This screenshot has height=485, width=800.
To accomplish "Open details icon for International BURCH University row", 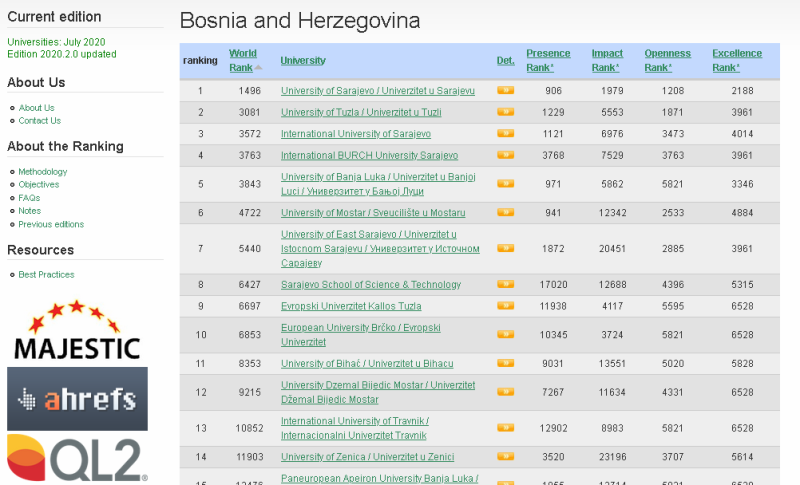I will pyautogui.click(x=505, y=155).
